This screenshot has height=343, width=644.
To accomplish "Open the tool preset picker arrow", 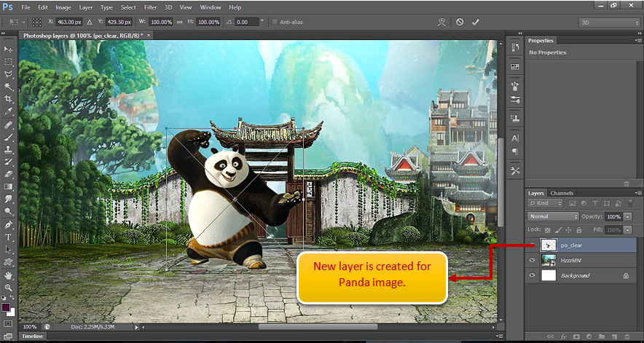I will [x=24, y=22].
